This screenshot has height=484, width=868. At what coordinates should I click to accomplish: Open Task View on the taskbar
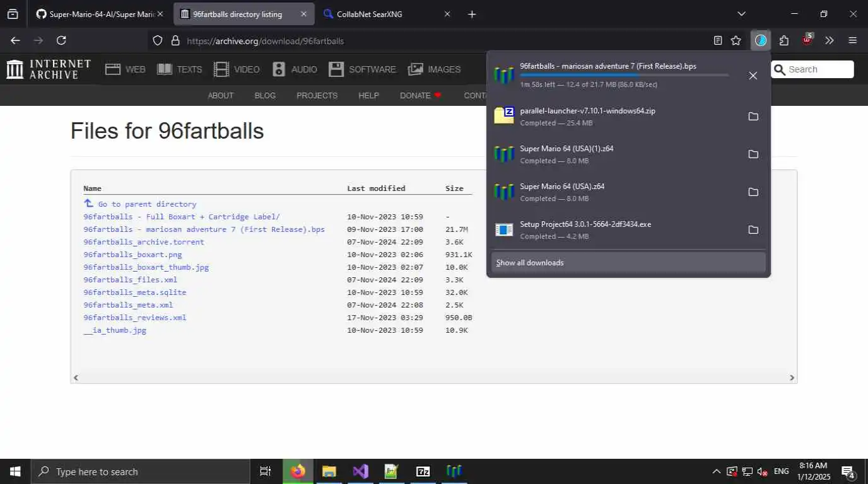266,471
